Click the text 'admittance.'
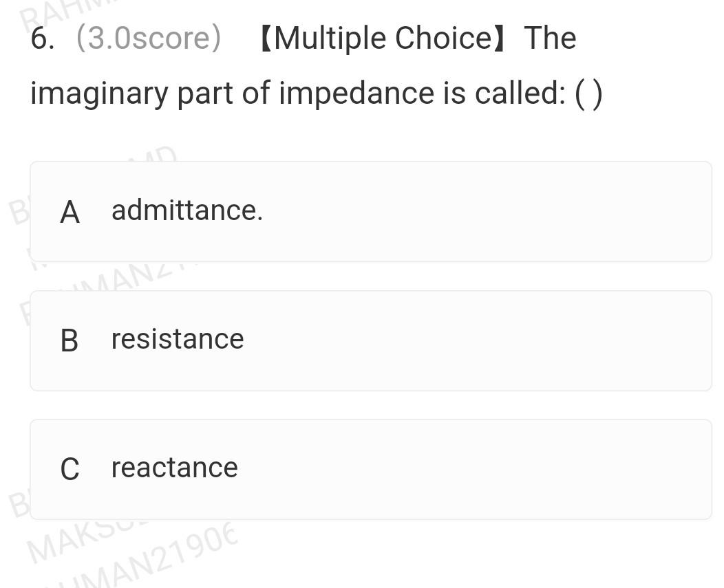 [188, 211]
